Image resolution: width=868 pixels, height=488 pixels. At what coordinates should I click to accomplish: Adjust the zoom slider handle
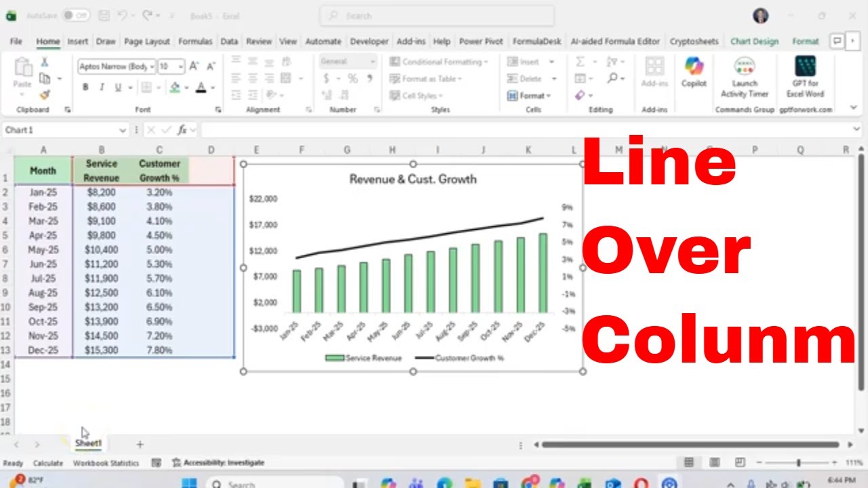(798, 463)
